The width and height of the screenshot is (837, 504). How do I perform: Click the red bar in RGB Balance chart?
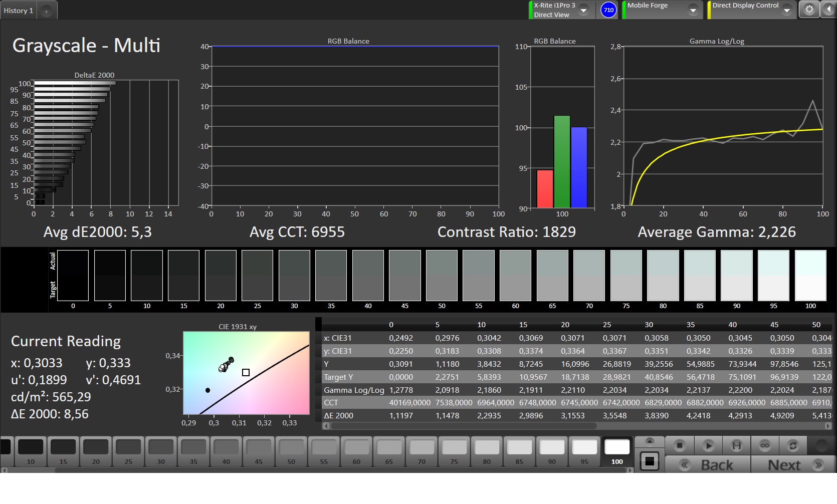(545, 189)
